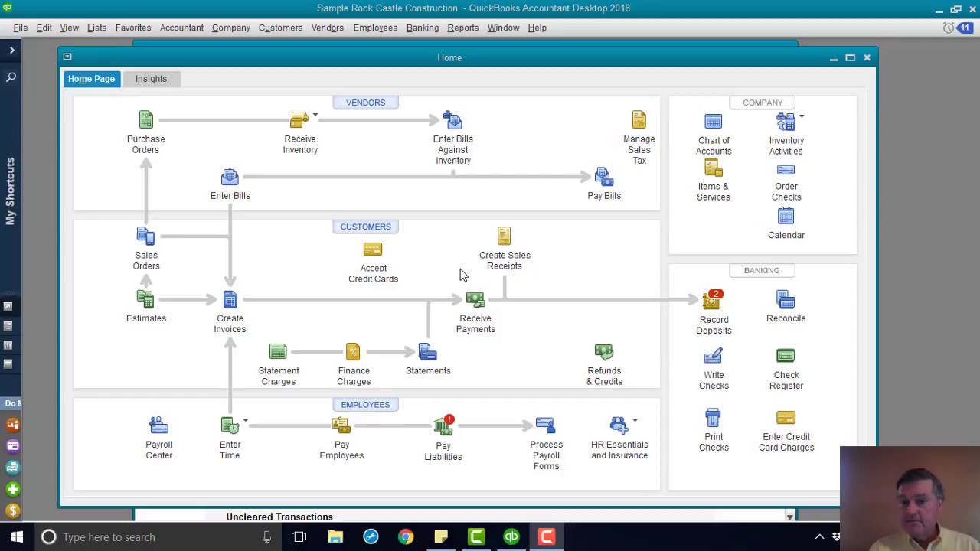This screenshot has height=551, width=980.
Task: Open Home window control menu
Action: [67, 57]
